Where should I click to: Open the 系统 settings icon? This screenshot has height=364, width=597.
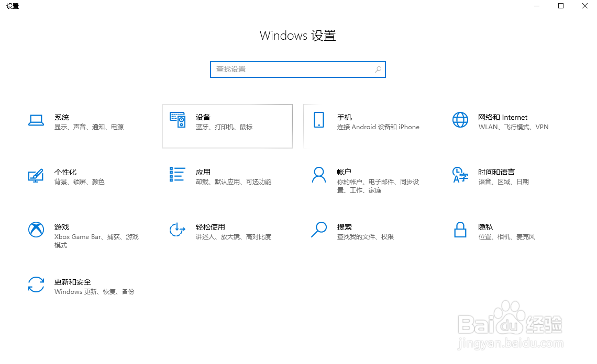pyautogui.click(x=36, y=120)
